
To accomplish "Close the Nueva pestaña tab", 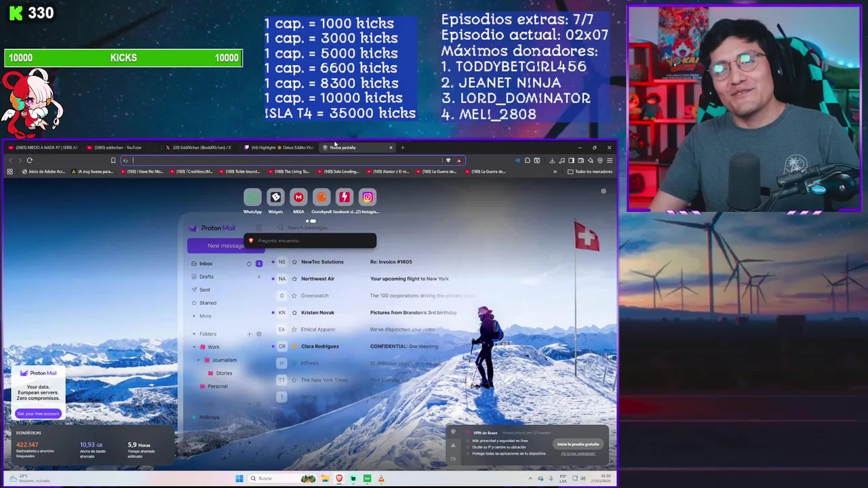I will point(391,148).
